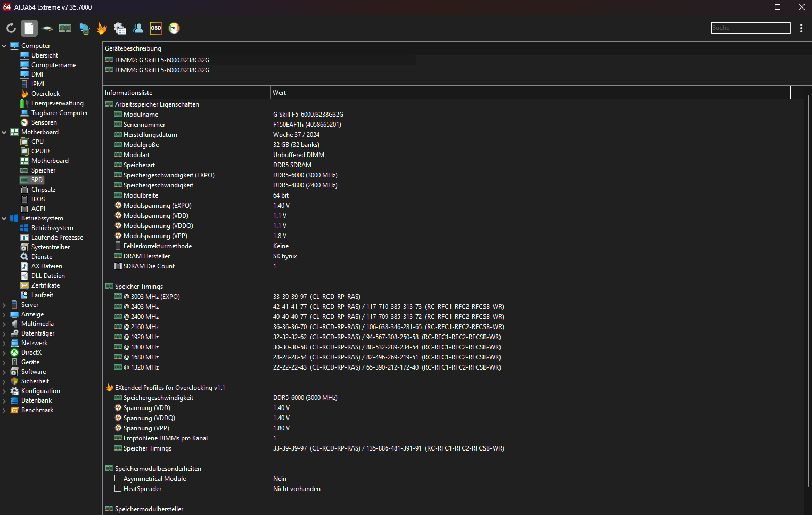Open the three-dot main menu
812x515 pixels.
pos(801,28)
